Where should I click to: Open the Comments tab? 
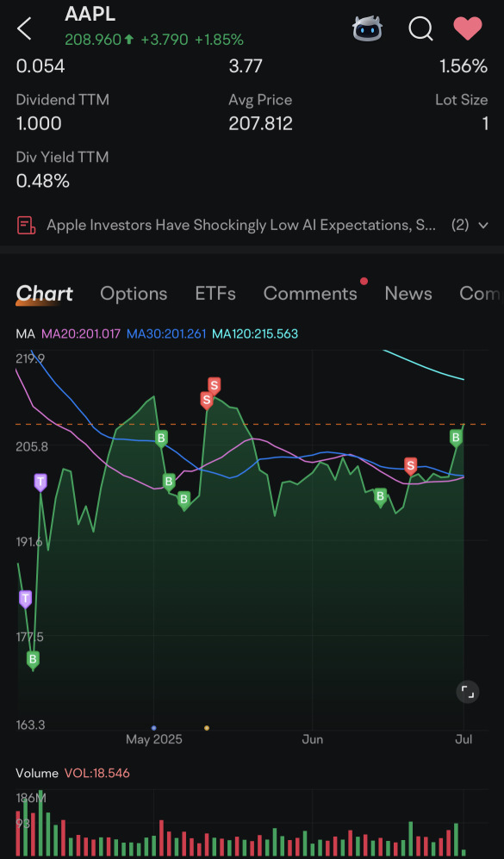(310, 294)
